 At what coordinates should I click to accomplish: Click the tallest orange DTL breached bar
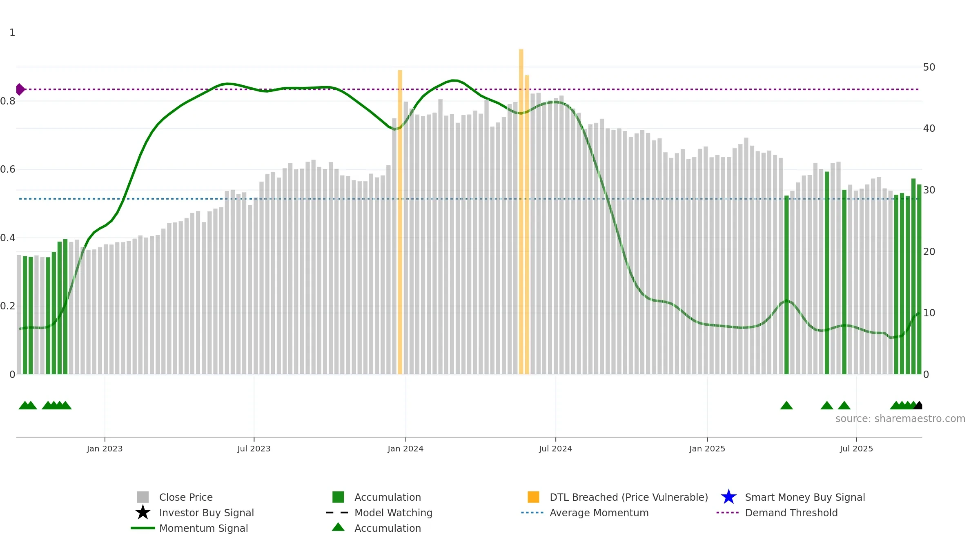[521, 211]
